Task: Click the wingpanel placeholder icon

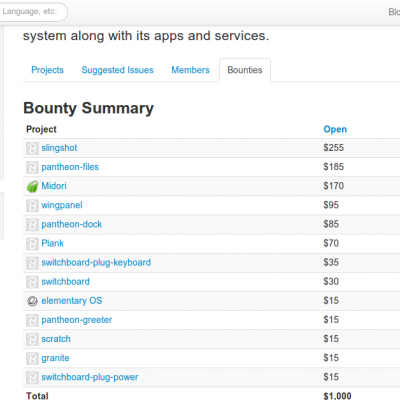Action: pos(32,206)
